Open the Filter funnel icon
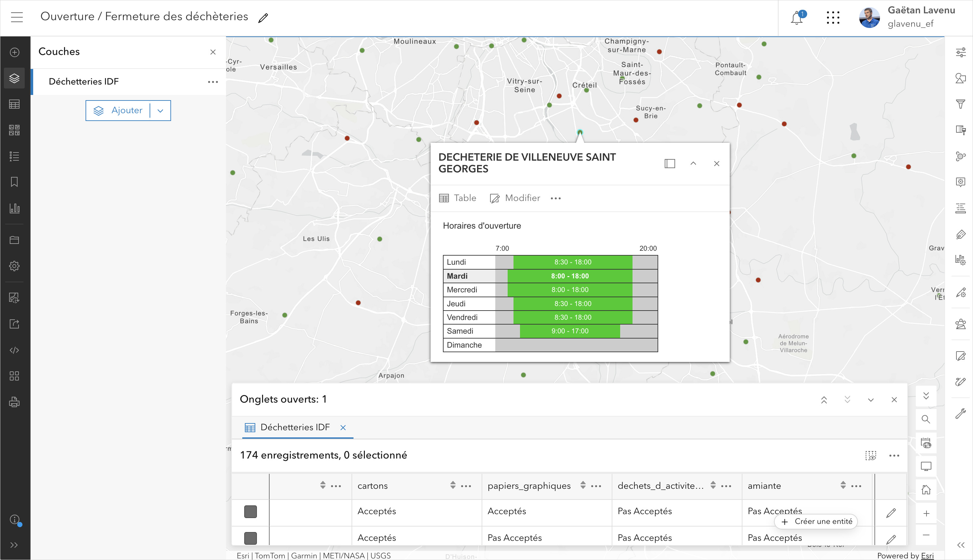This screenshot has height=560, width=973. [961, 104]
